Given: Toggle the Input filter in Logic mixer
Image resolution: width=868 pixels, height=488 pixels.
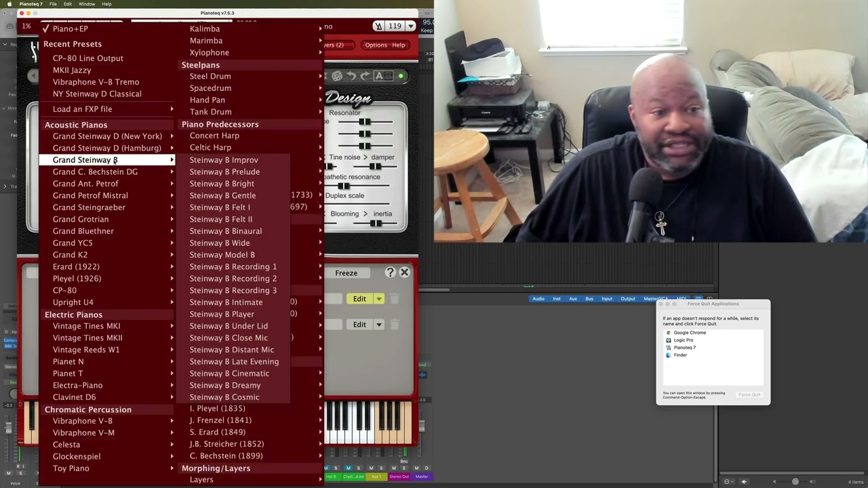Looking at the screenshot, I should tap(607, 299).
